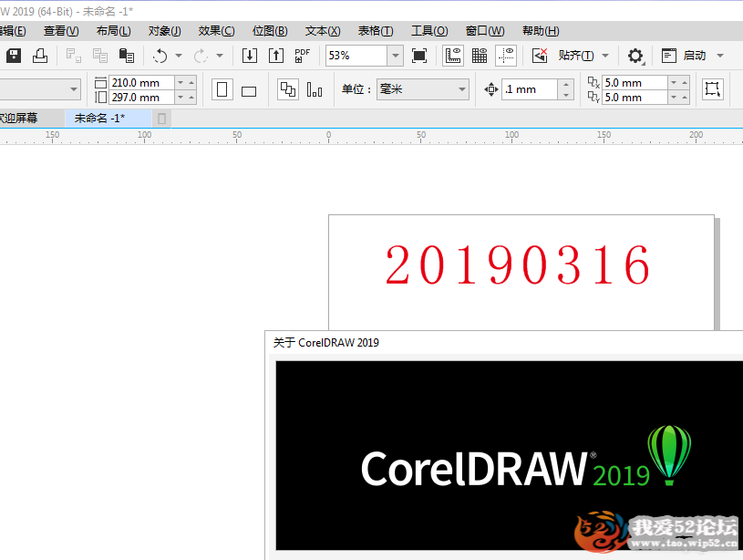Click the Paste clipboard icon
743x560 pixels.
127,56
